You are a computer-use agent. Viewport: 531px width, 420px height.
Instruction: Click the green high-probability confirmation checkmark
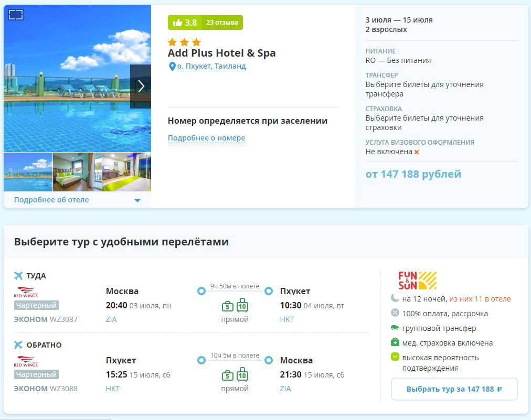(x=395, y=357)
